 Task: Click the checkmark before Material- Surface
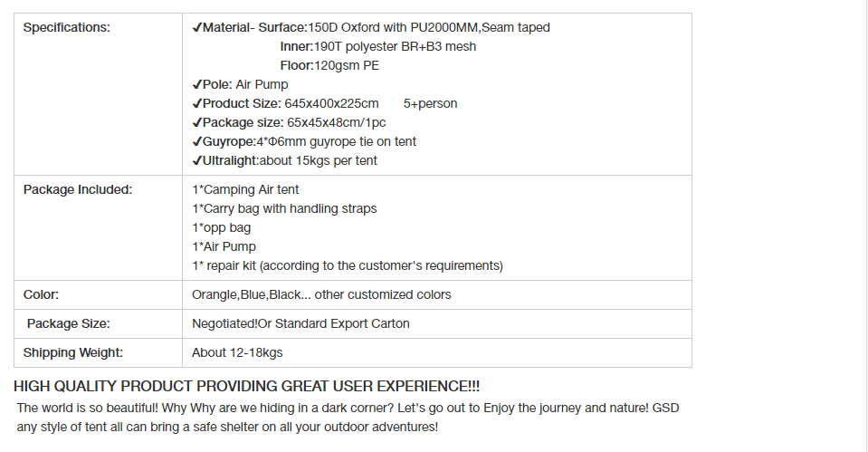pyautogui.click(x=196, y=28)
